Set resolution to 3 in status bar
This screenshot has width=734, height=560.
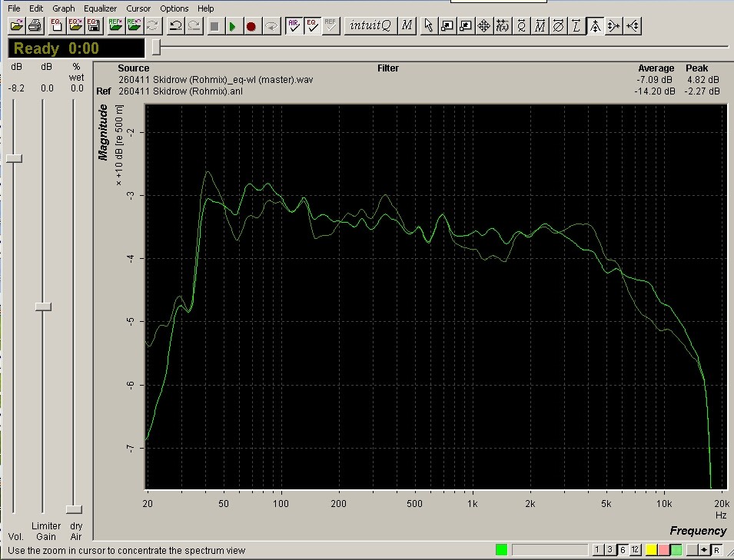click(610, 550)
